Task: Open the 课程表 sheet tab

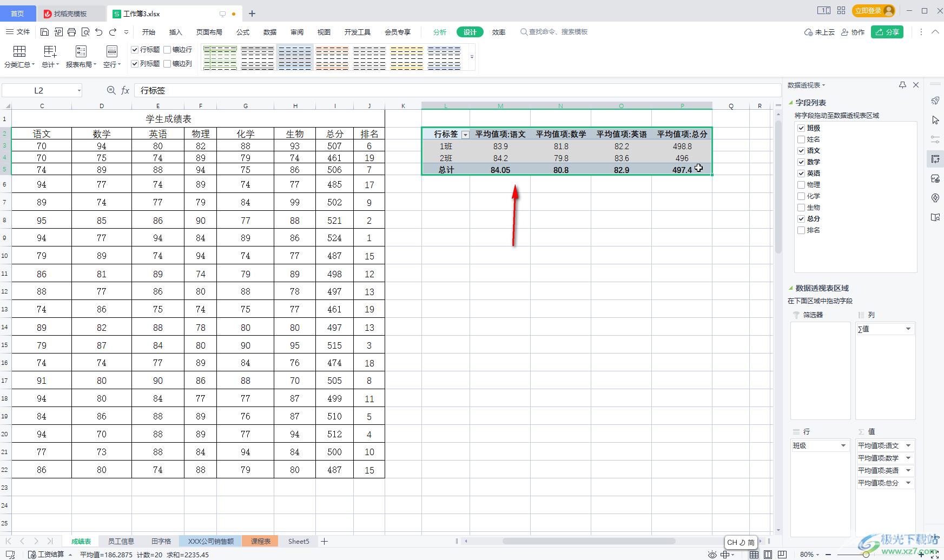Action: tap(260, 541)
